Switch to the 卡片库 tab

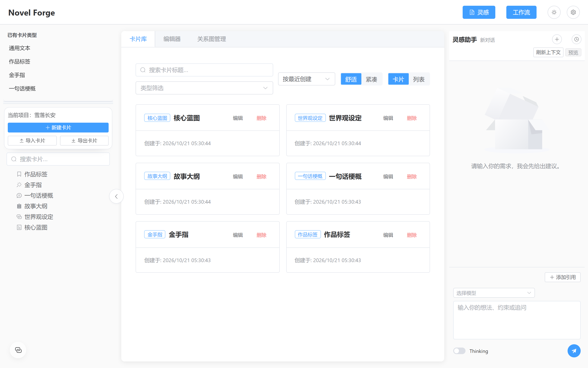point(138,39)
